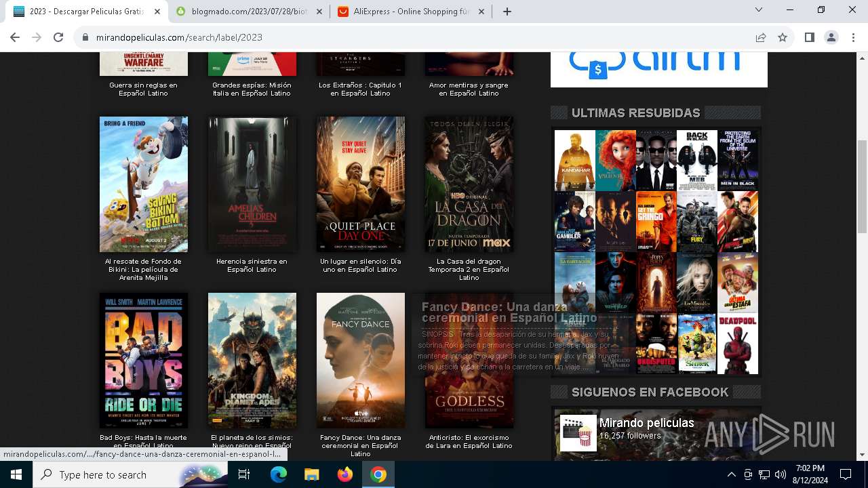The image size is (868, 488).
Task: Reload the current page
Action: (58, 37)
